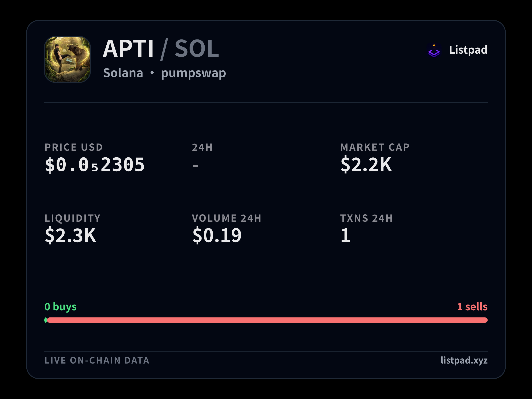The width and height of the screenshot is (532, 399).
Task: Click the MARKET CAP heading
Action: point(375,147)
